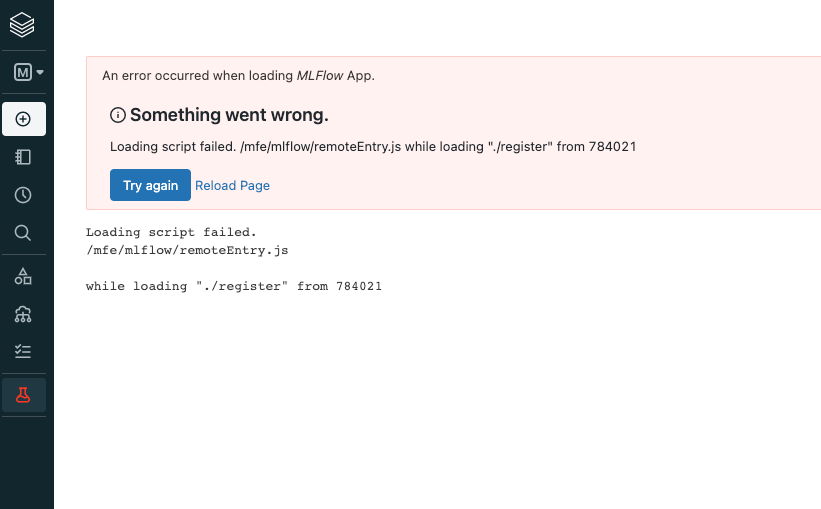Click the Reload Page link
This screenshot has height=509, width=821.
(232, 185)
